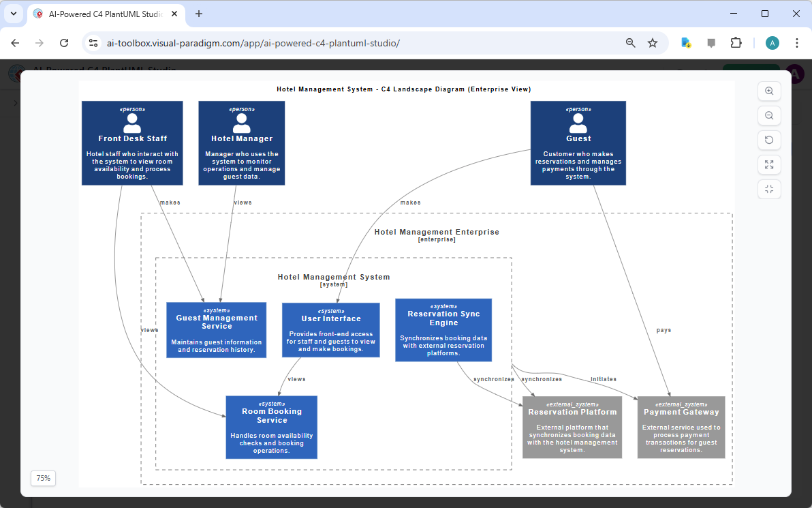Viewport: 812px width, 508px height.
Task: Reset the diagram view rotation
Action: pyautogui.click(x=769, y=140)
